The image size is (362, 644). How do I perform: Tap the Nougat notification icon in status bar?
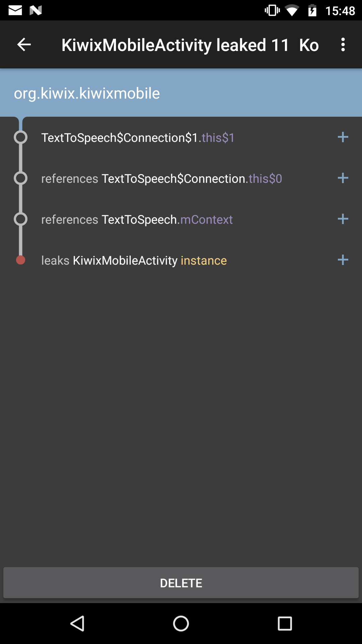pyautogui.click(x=35, y=10)
